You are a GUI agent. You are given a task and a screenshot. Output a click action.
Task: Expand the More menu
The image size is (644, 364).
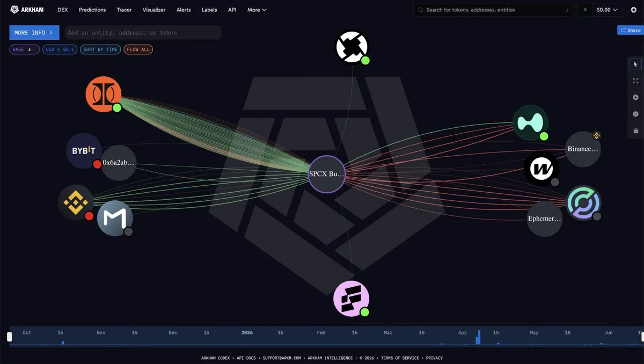257,10
